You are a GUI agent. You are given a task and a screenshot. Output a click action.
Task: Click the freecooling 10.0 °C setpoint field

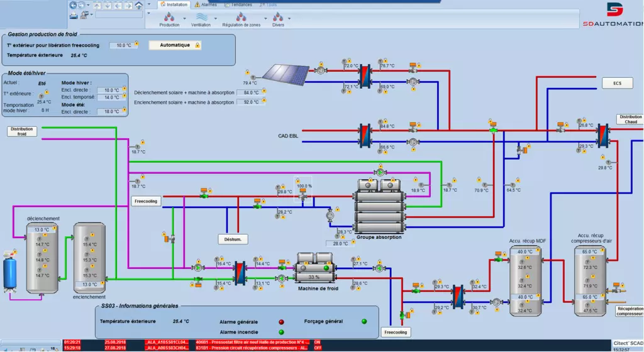(123, 45)
